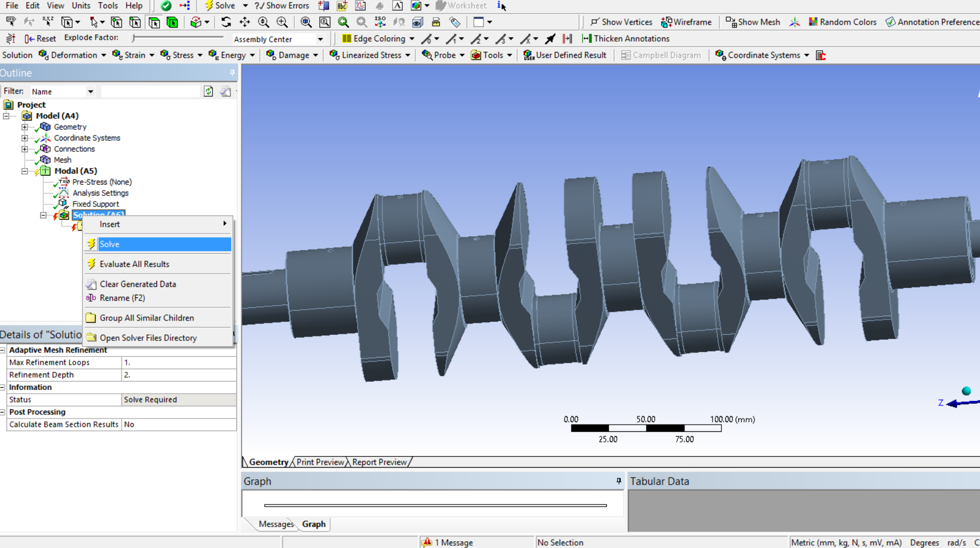This screenshot has width=980, height=548.
Task: Click the Box Zoom tool
Action: coord(282,22)
